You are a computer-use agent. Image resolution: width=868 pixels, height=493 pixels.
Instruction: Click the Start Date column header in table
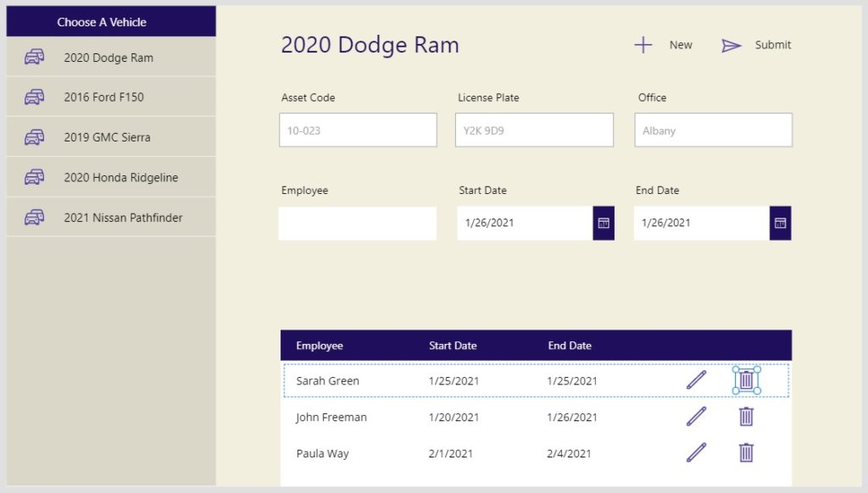point(453,346)
